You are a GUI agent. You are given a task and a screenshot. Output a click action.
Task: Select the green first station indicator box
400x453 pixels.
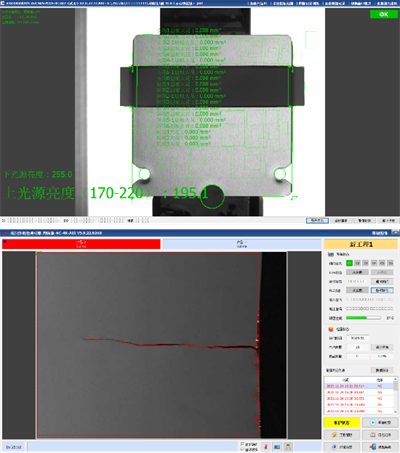coord(349,263)
